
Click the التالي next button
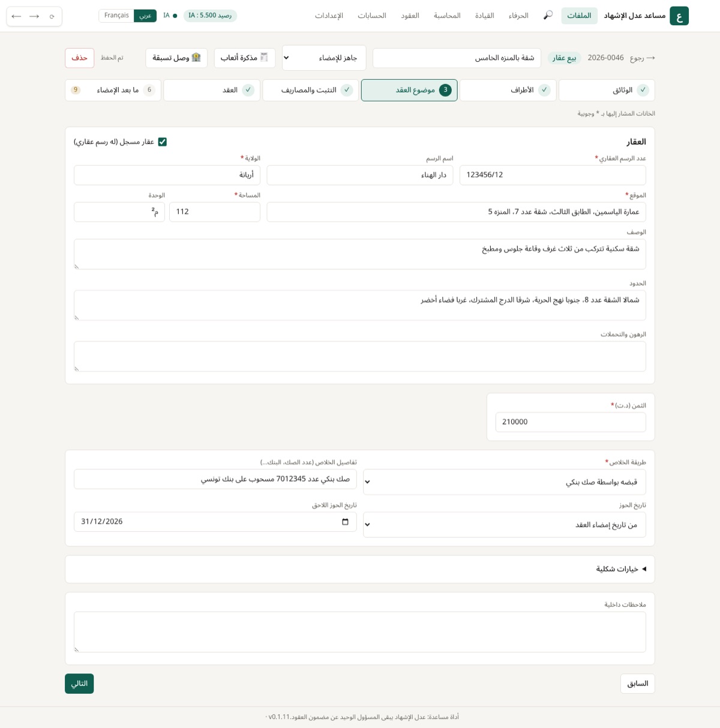pyautogui.click(x=79, y=684)
